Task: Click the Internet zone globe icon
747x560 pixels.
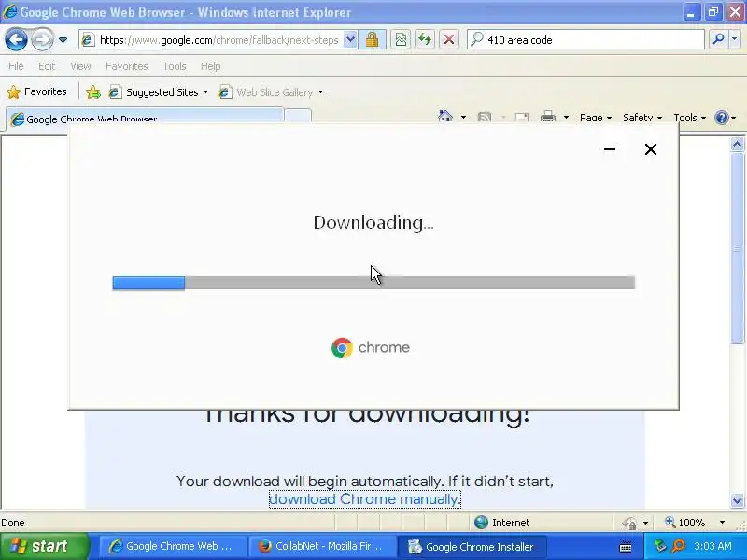Action: 481,523
